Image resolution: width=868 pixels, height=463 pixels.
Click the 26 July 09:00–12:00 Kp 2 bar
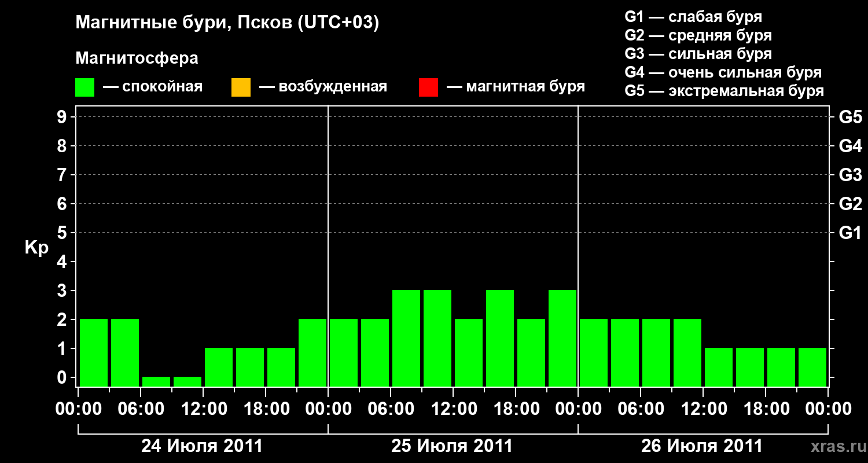pos(687,352)
